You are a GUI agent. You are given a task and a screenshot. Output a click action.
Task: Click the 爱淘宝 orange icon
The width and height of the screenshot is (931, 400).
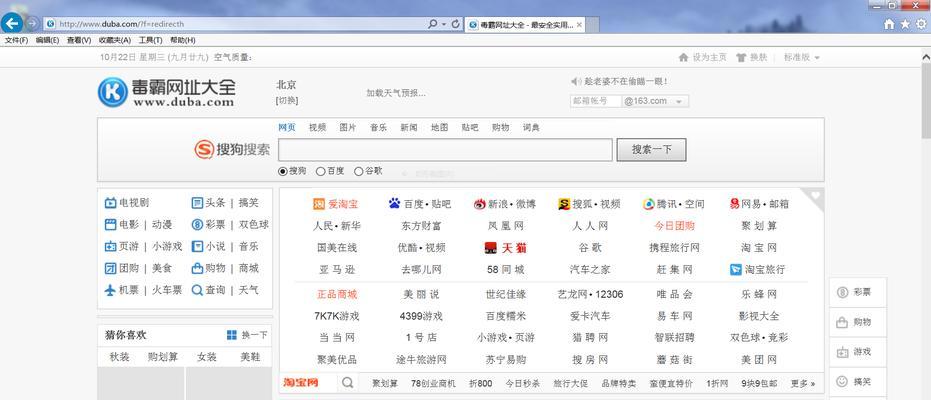319,204
